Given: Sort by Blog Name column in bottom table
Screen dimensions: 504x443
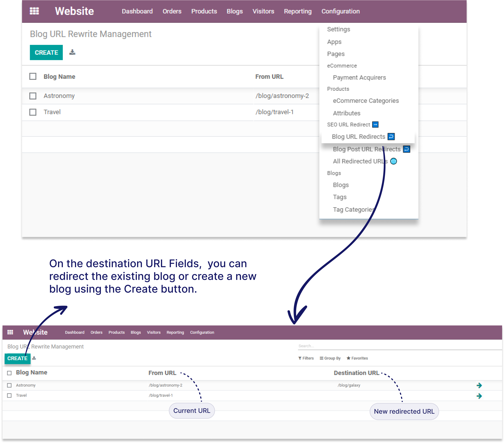Looking at the screenshot, I should pos(32,373).
